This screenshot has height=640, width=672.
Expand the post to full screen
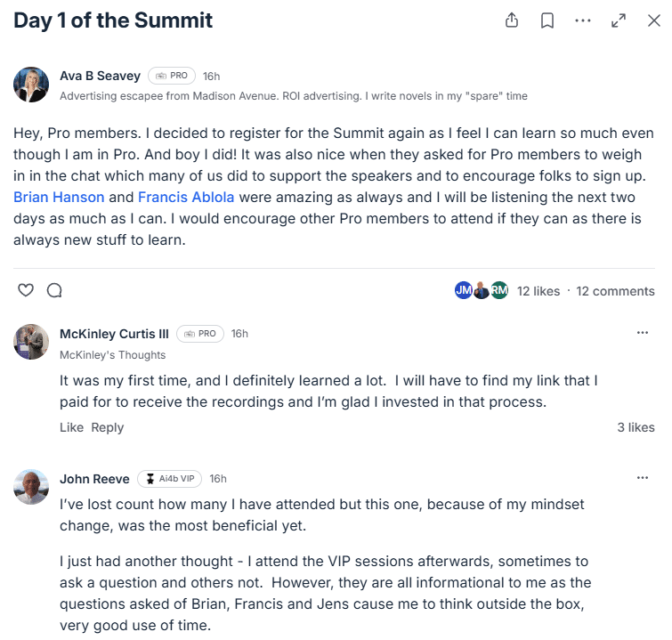[619, 20]
